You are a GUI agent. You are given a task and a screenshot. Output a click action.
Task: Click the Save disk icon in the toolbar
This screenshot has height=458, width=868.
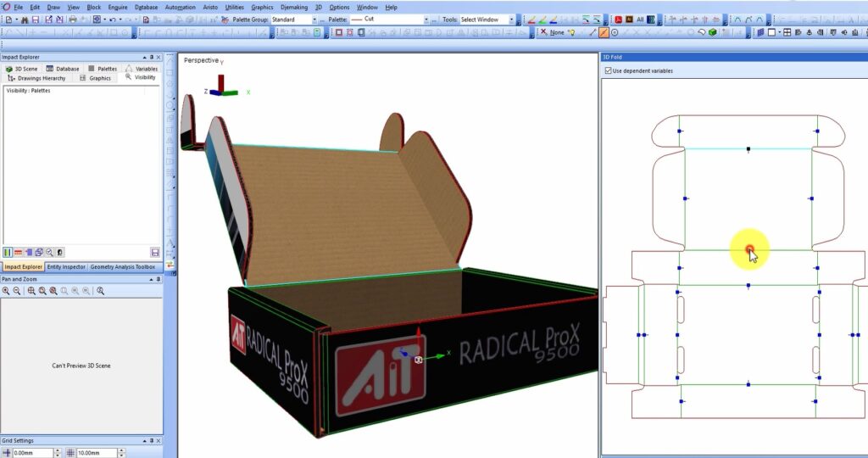coord(36,20)
